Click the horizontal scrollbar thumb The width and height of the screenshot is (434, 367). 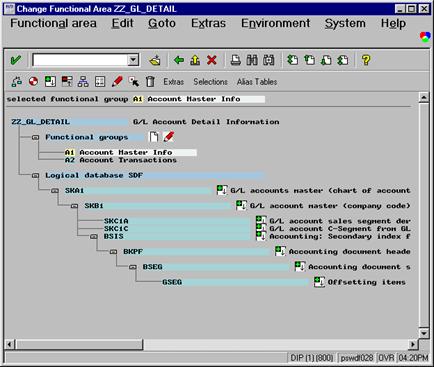pyautogui.click(x=80, y=344)
